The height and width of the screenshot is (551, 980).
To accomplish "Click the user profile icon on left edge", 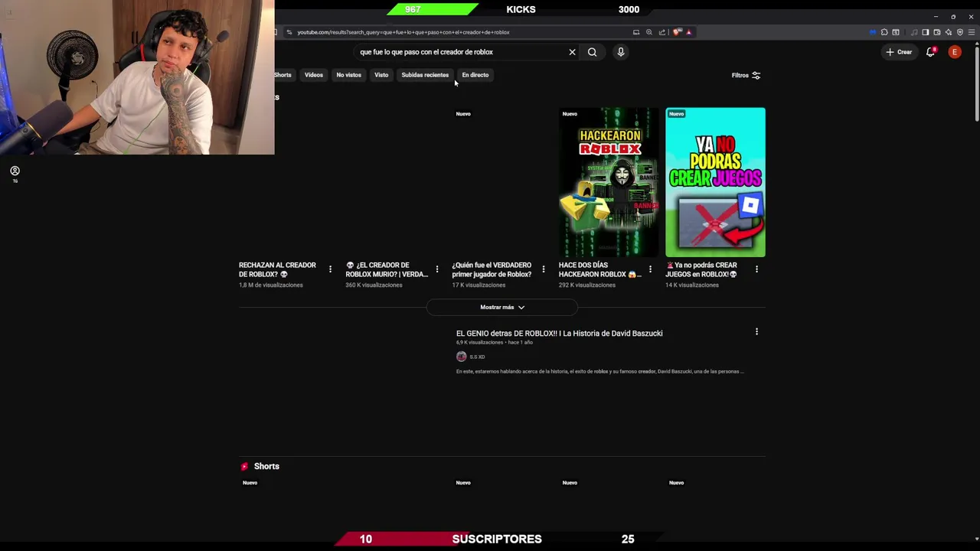I will 15,171.
